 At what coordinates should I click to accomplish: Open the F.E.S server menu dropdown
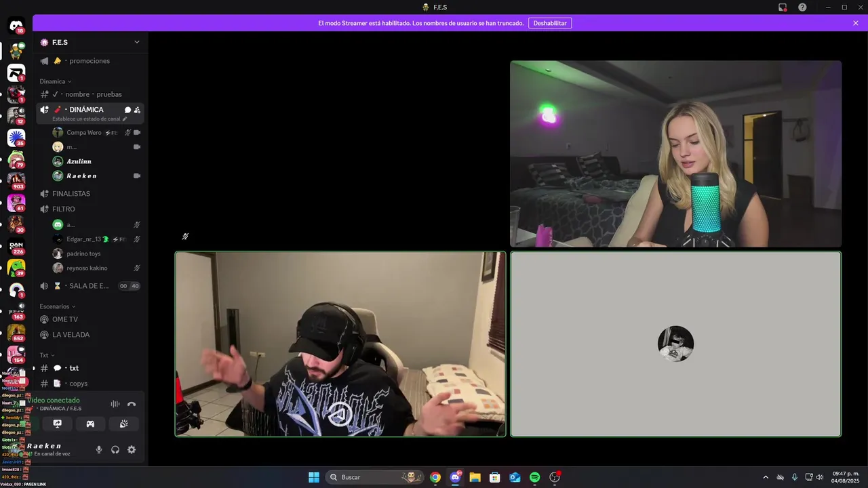[136, 42]
